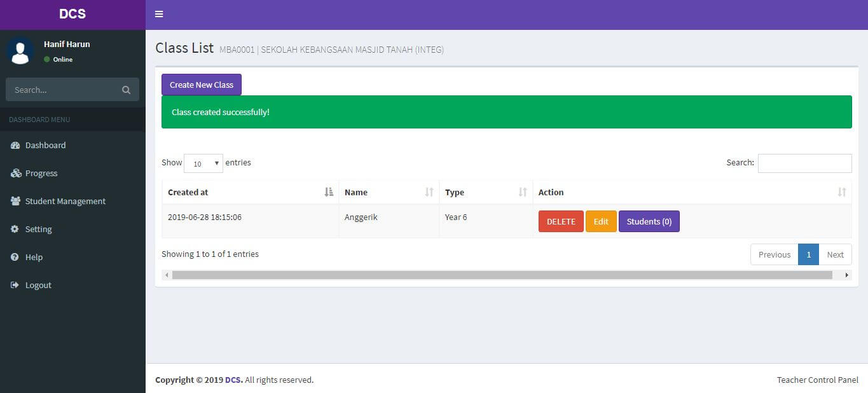Open Student Management from the sidebar
This screenshot has height=393, width=868.
coord(72,201)
